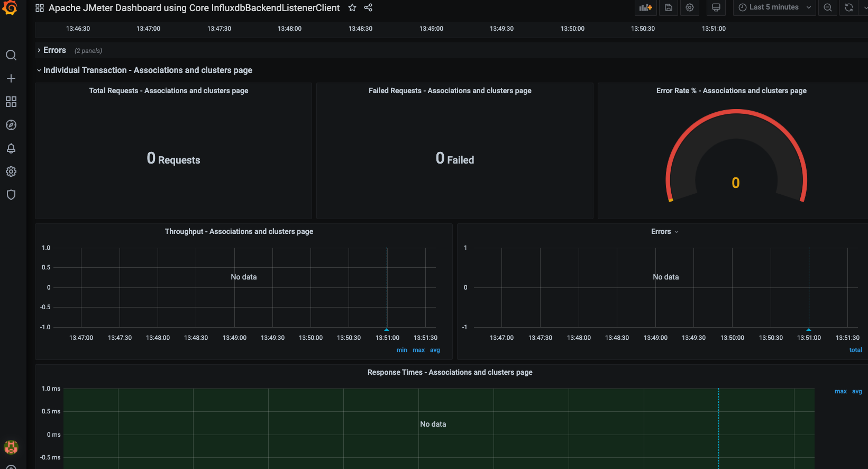The height and width of the screenshot is (469, 868).
Task: Click the Errors graph No data text
Action: pyautogui.click(x=666, y=277)
